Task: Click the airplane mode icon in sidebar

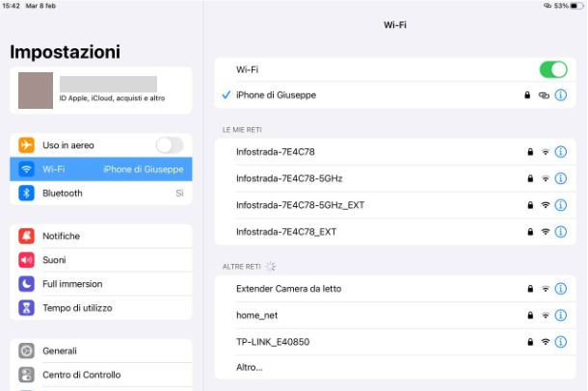Action: point(26,145)
